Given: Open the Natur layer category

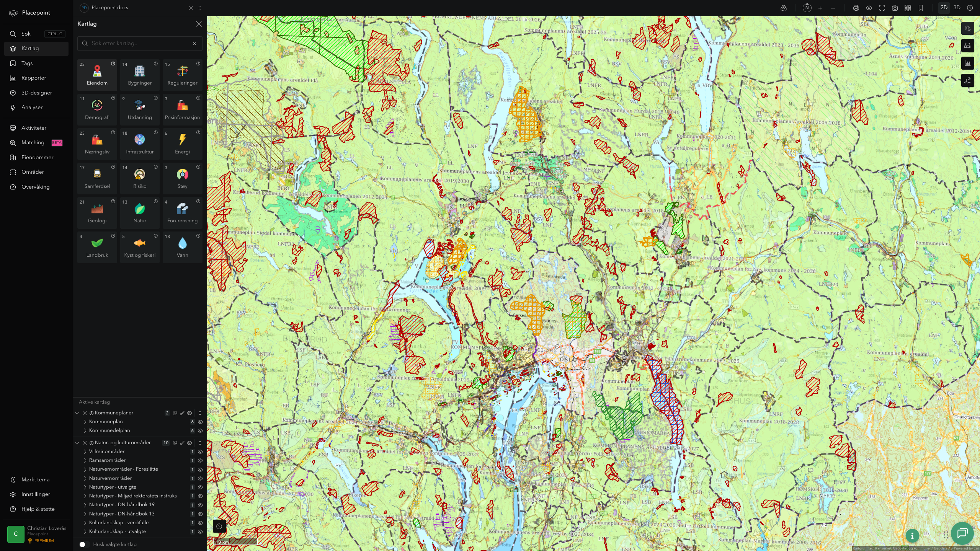Looking at the screenshot, I should pyautogui.click(x=140, y=213).
